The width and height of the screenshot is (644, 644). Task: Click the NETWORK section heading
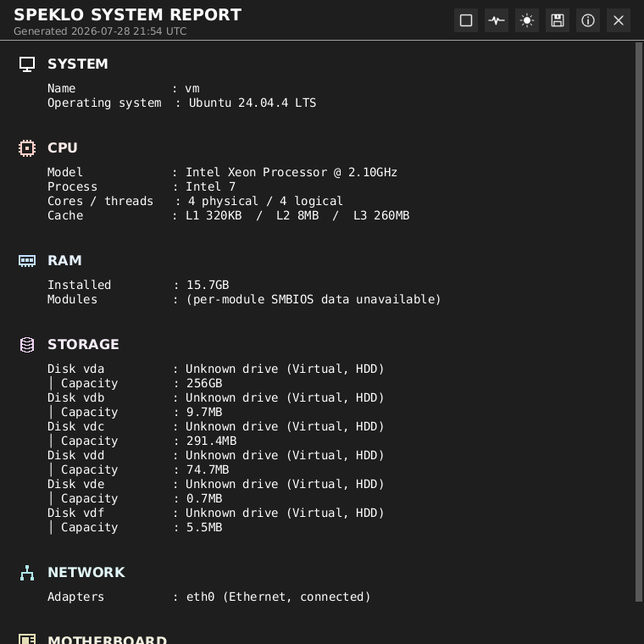[x=86, y=572]
